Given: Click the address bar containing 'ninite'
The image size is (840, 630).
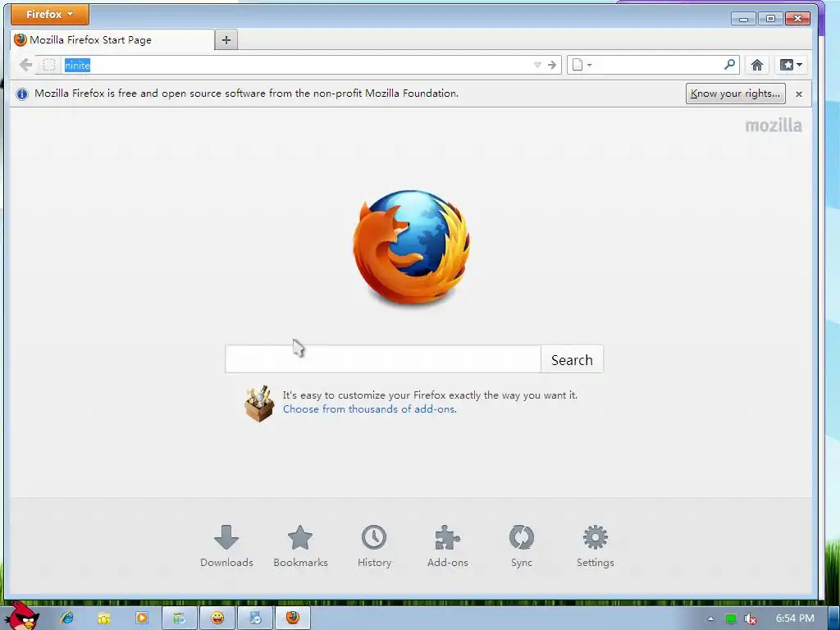Looking at the screenshot, I should tap(297, 66).
